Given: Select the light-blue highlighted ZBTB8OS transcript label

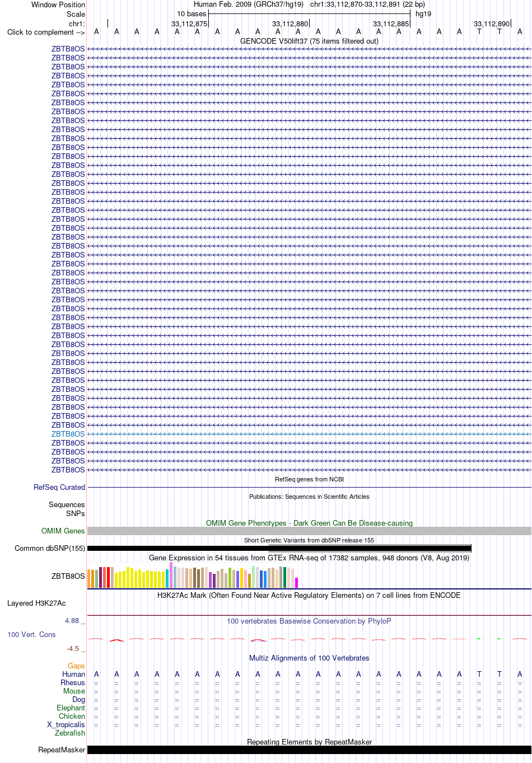Looking at the screenshot, I should (x=68, y=434).
